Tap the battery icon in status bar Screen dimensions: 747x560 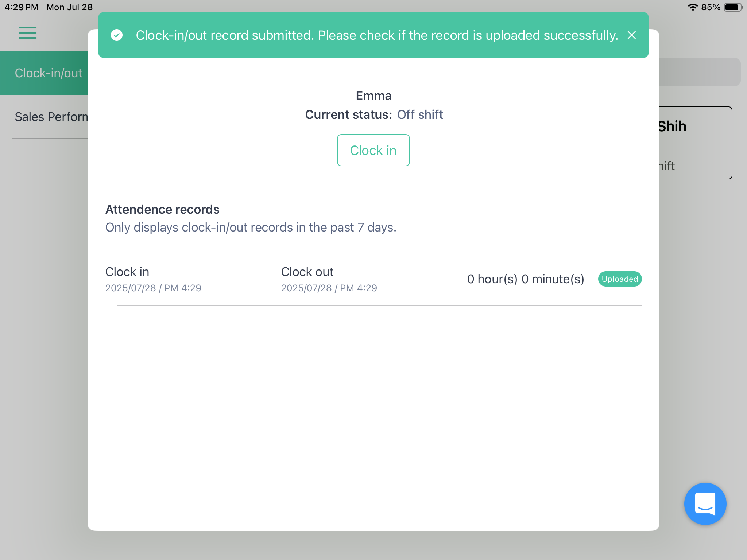[x=733, y=7]
